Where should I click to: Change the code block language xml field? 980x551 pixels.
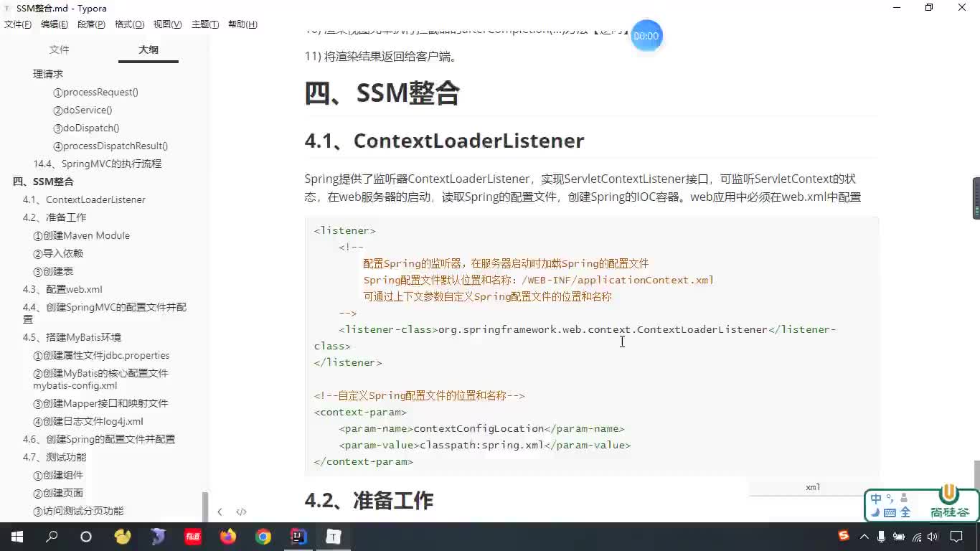(x=813, y=487)
